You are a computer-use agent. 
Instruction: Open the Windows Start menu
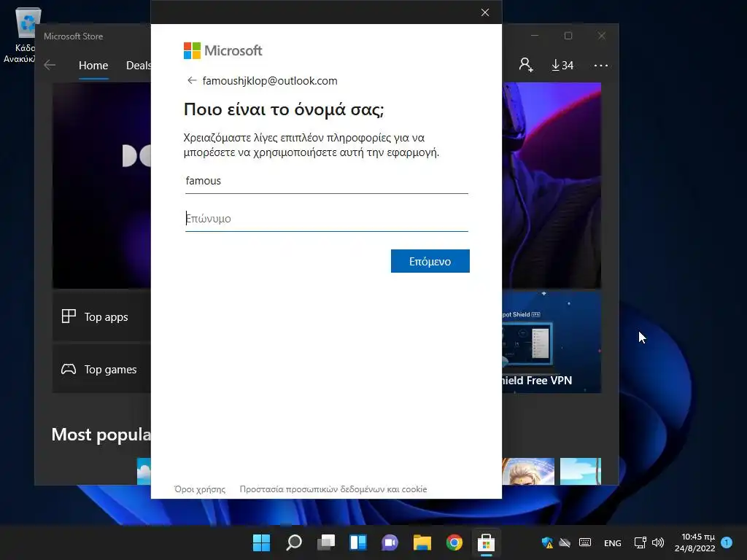tap(261, 542)
